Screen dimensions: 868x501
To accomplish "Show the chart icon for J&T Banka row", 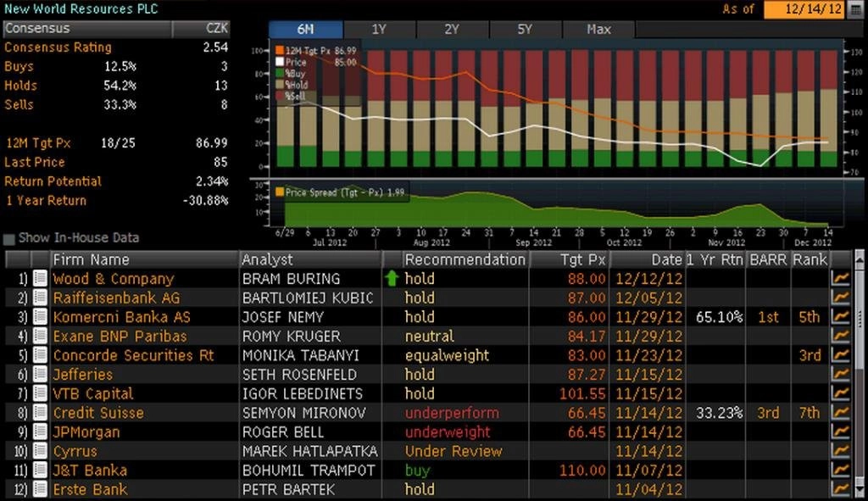I will point(840,470).
